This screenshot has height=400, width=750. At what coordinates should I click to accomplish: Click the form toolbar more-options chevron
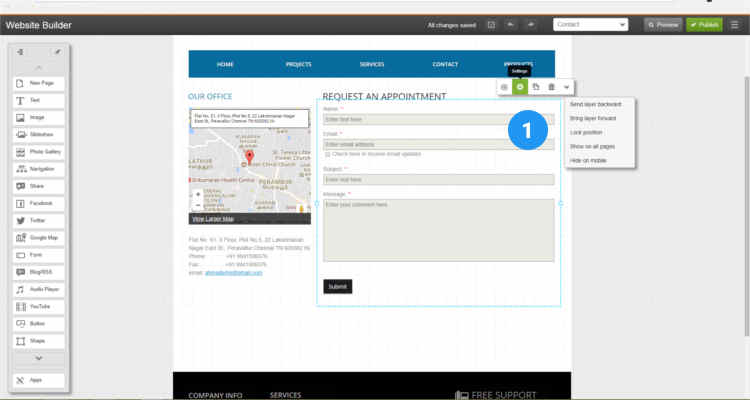(x=566, y=87)
